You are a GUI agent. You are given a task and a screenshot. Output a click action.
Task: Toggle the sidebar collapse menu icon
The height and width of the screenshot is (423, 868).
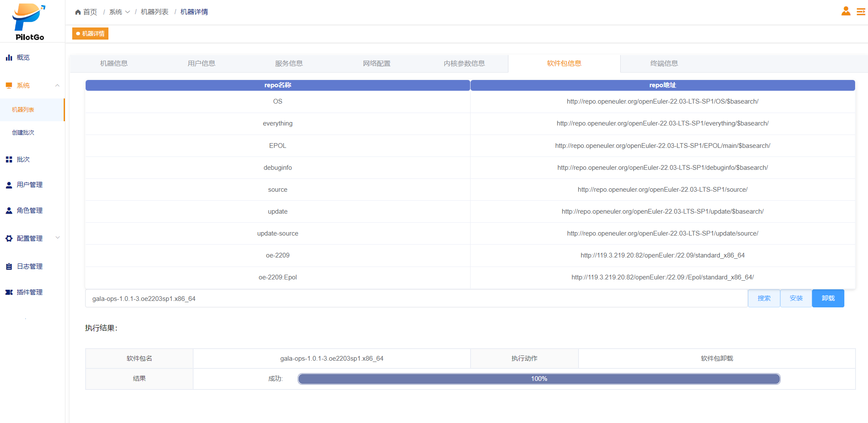pyautogui.click(x=861, y=12)
